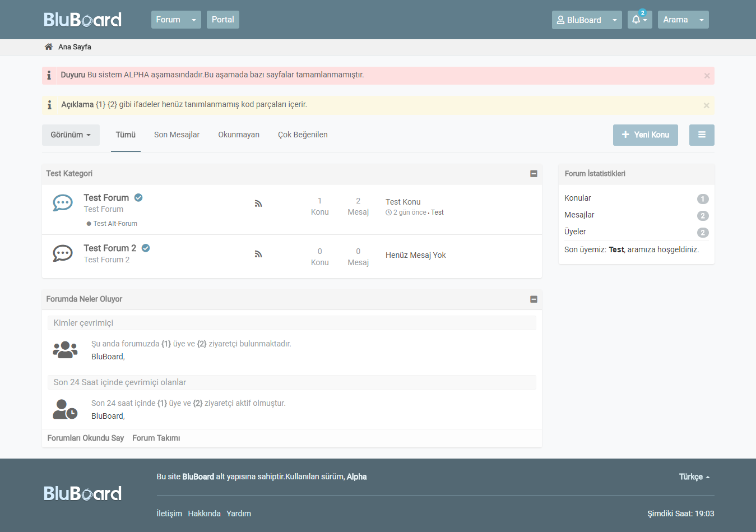The image size is (756, 532).
Task: Click the Yeni Konu button
Action: click(646, 135)
